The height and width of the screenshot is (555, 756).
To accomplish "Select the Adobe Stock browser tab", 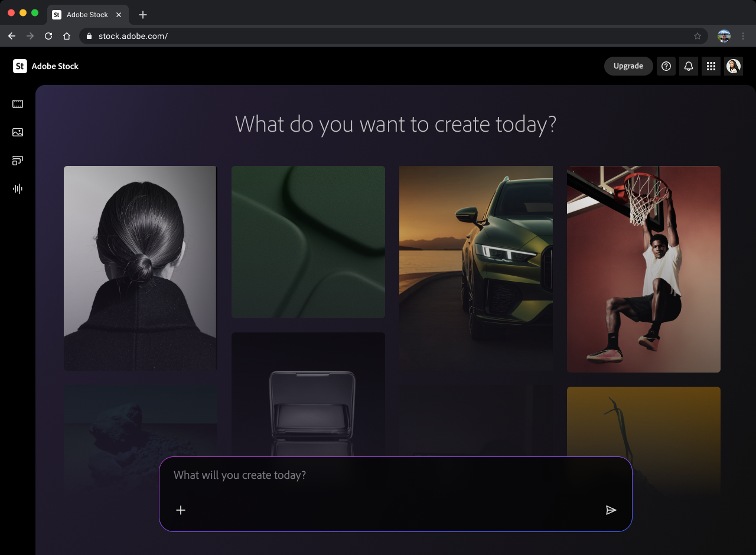I will click(86, 14).
